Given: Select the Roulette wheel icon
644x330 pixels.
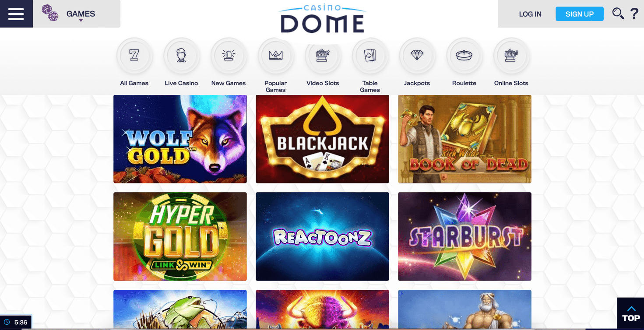Looking at the screenshot, I should click(x=464, y=56).
